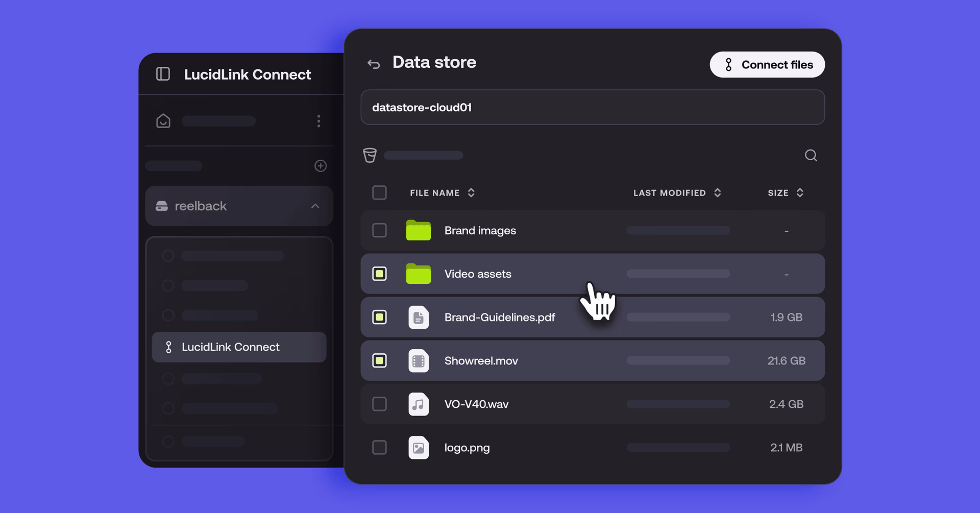980x513 pixels.
Task: Open the home workspace icon
Action: (x=163, y=121)
